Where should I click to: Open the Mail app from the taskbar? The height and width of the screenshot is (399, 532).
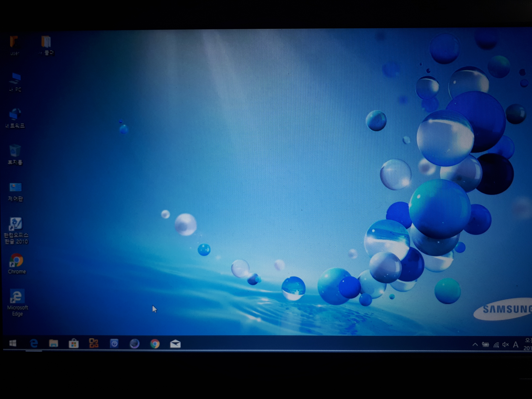[175, 344]
